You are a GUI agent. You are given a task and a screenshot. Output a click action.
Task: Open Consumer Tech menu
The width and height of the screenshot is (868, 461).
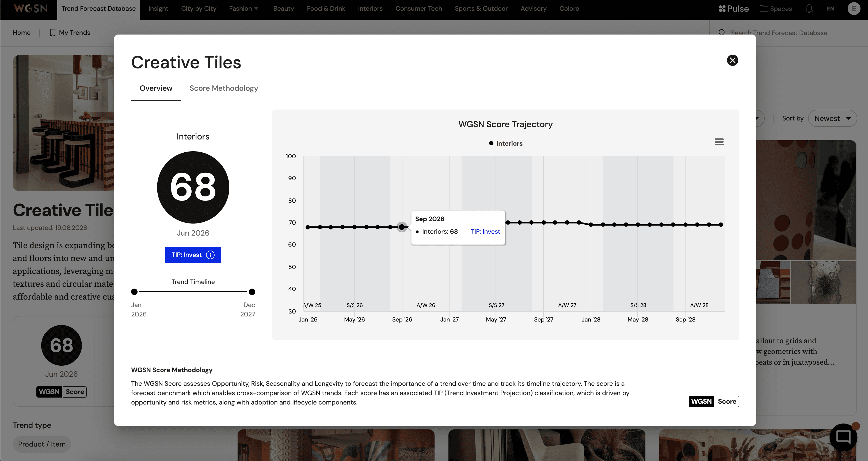tap(418, 9)
